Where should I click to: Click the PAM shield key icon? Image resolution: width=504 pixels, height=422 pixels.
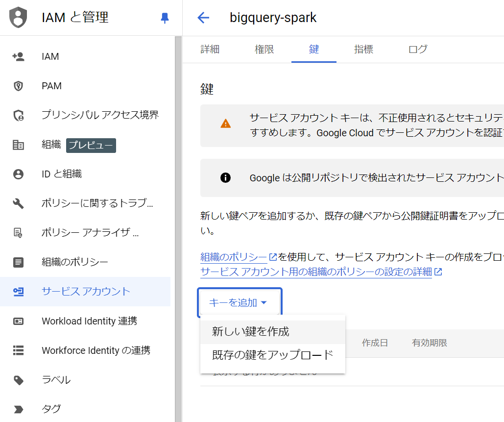pos(18,86)
